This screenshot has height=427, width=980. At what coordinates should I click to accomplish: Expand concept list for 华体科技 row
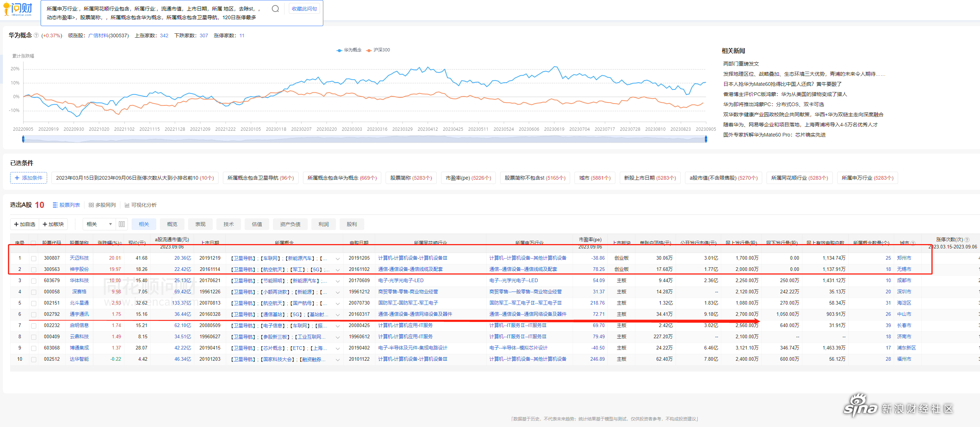click(337, 281)
